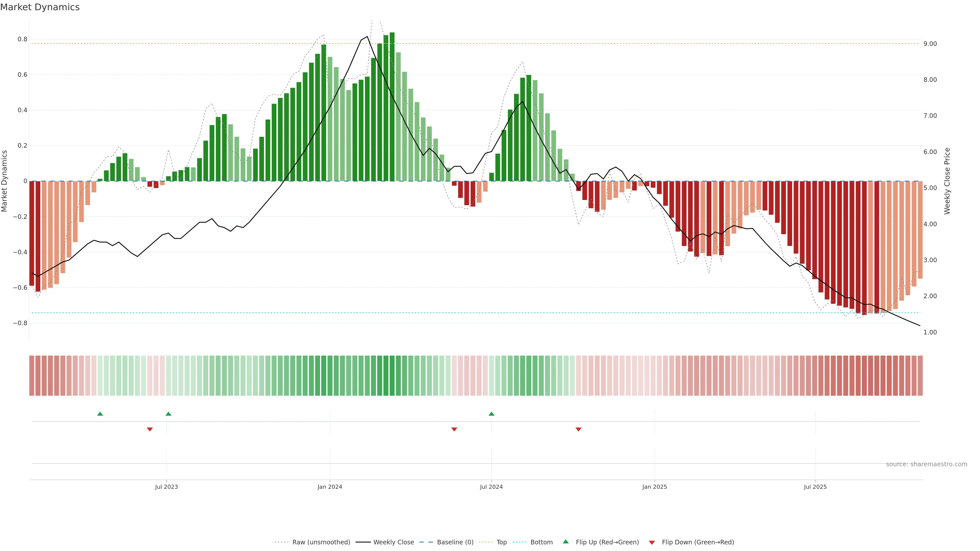This screenshot has height=551, width=980.
Task: Click the leftmost green flip-up triangle marker
Action: pyautogui.click(x=100, y=414)
